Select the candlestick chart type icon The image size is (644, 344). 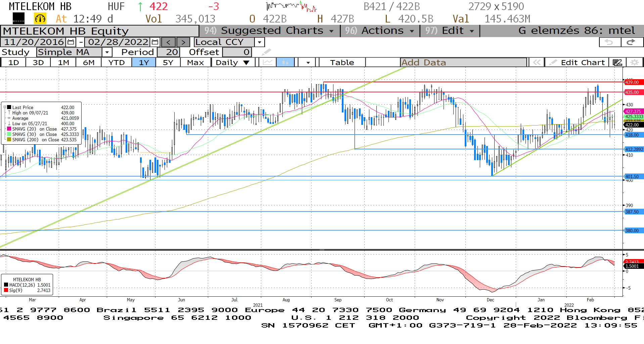[285, 62]
